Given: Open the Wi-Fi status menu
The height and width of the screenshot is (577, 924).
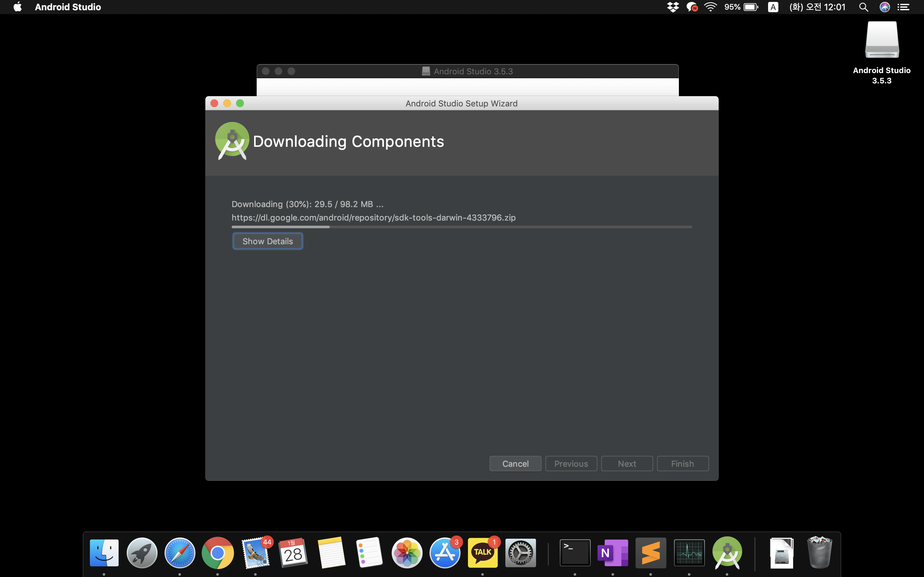Looking at the screenshot, I should (710, 7).
